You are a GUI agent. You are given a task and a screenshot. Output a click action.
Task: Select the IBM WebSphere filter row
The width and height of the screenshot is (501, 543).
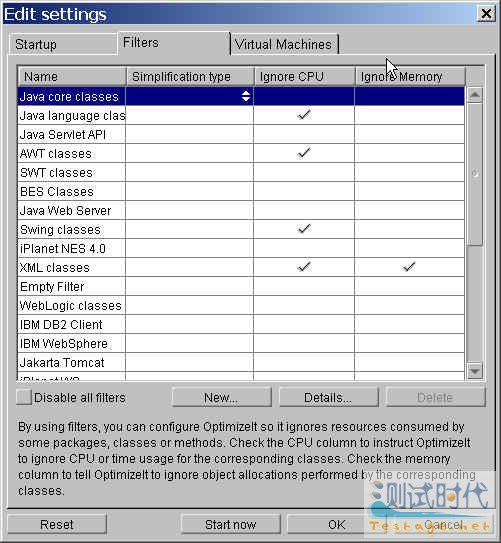point(241,344)
